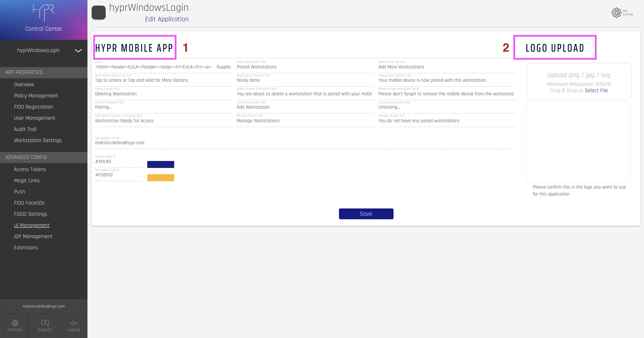Go to Policy Management page
Image resolution: width=644 pixels, height=338 pixels.
(x=36, y=96)
